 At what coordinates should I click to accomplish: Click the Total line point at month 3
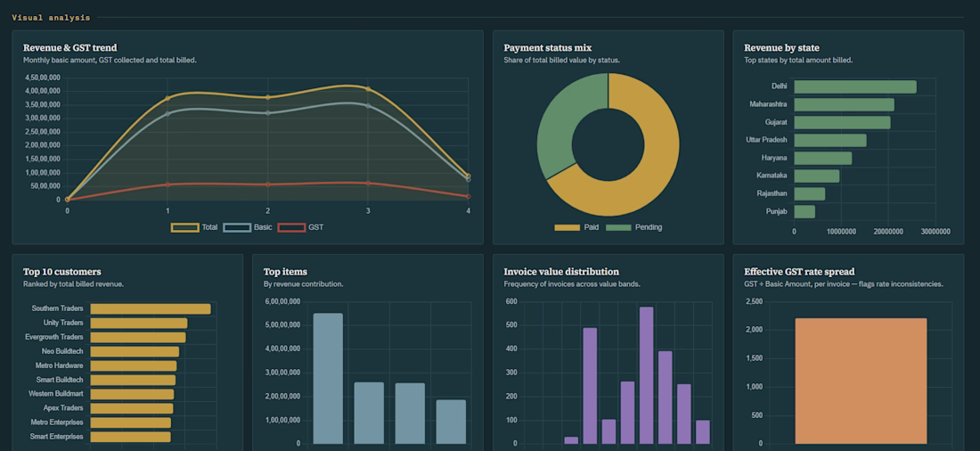coord(367,89)
